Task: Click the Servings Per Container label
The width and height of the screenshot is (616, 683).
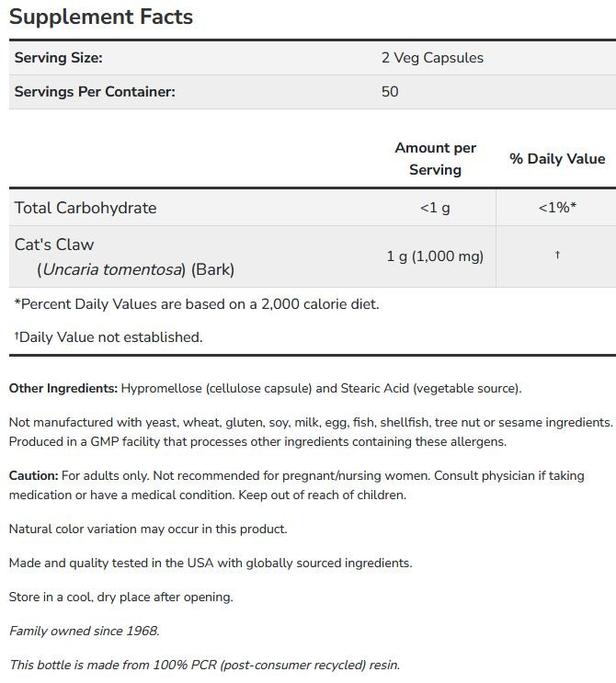Action: (95, 92)
